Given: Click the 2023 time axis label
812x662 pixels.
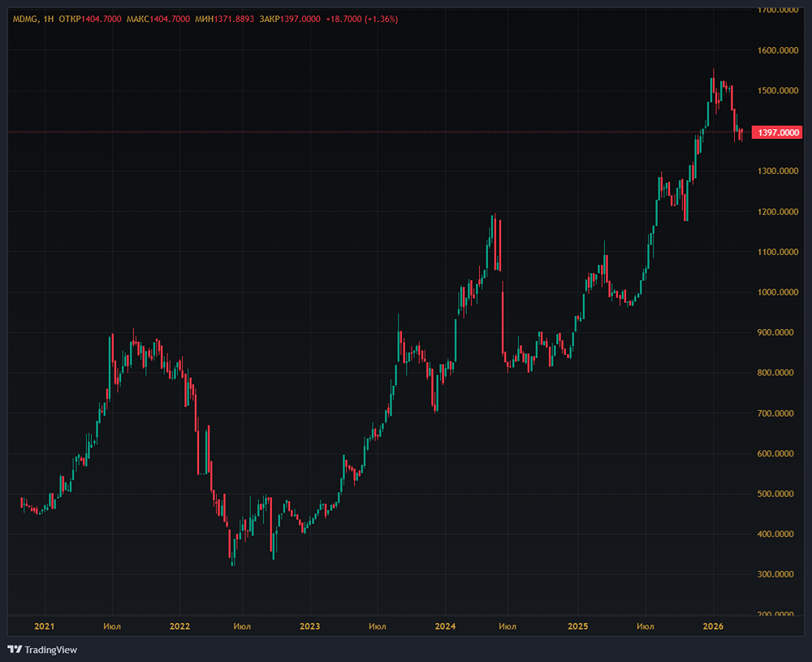Looking at the screenshot, I should 309,626.
